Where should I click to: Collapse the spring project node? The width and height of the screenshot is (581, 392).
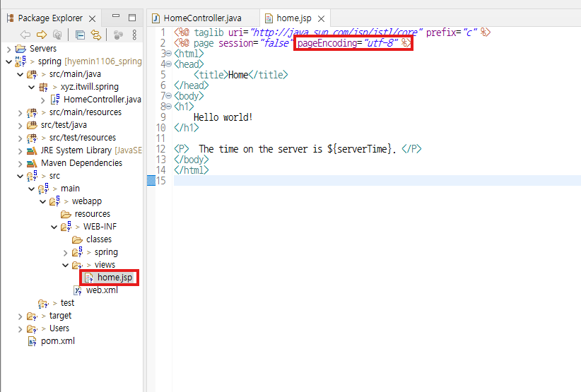point(9,61)
